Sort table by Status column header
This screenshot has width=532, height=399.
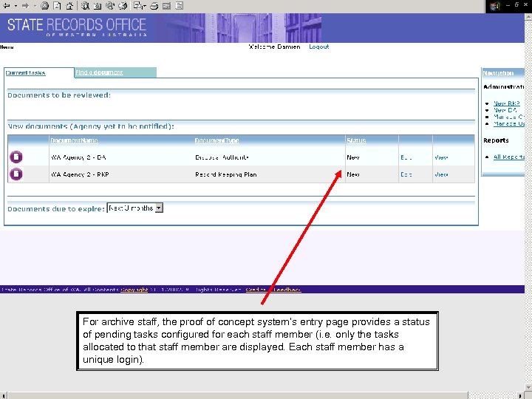tap(356, 140)
